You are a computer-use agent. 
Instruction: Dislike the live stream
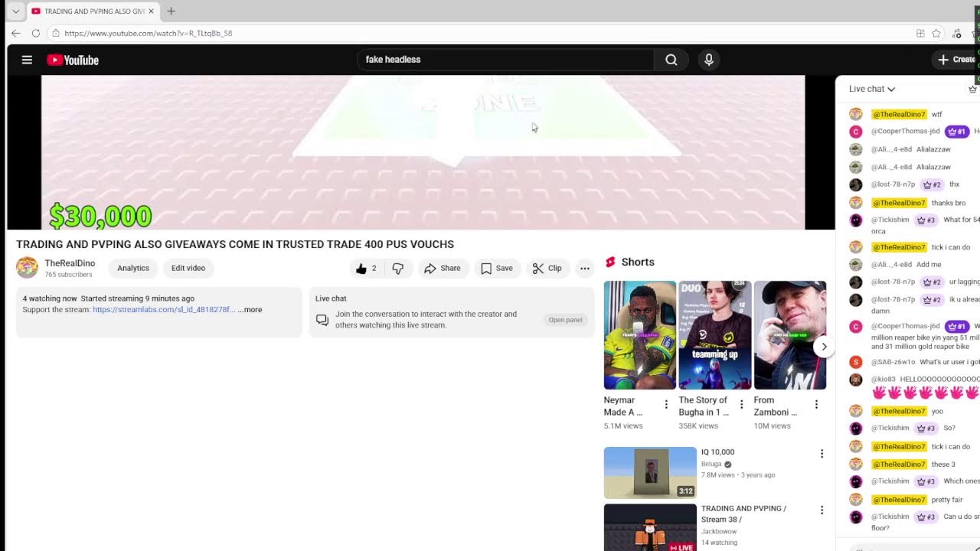click(398, 269)
